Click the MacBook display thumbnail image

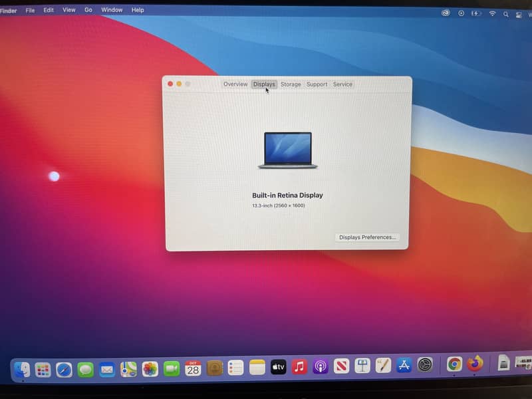[288, 150]
